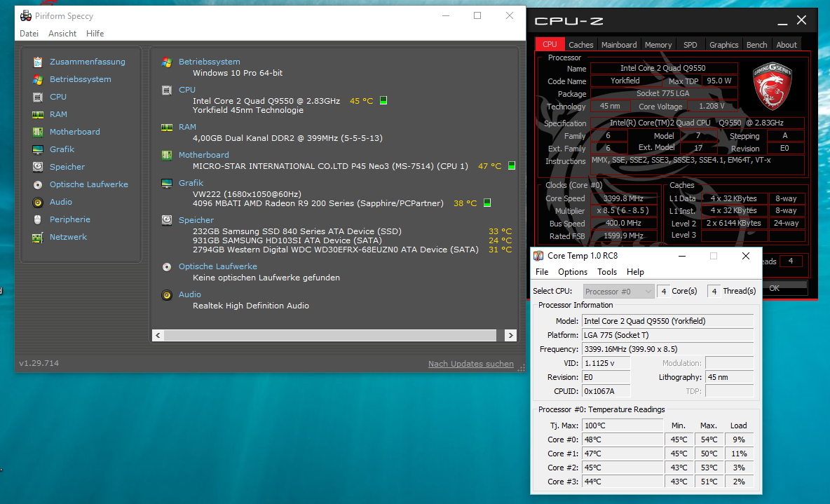Open the Betriebssystem section heading link

pyautogui.click(x=209, y=62)
